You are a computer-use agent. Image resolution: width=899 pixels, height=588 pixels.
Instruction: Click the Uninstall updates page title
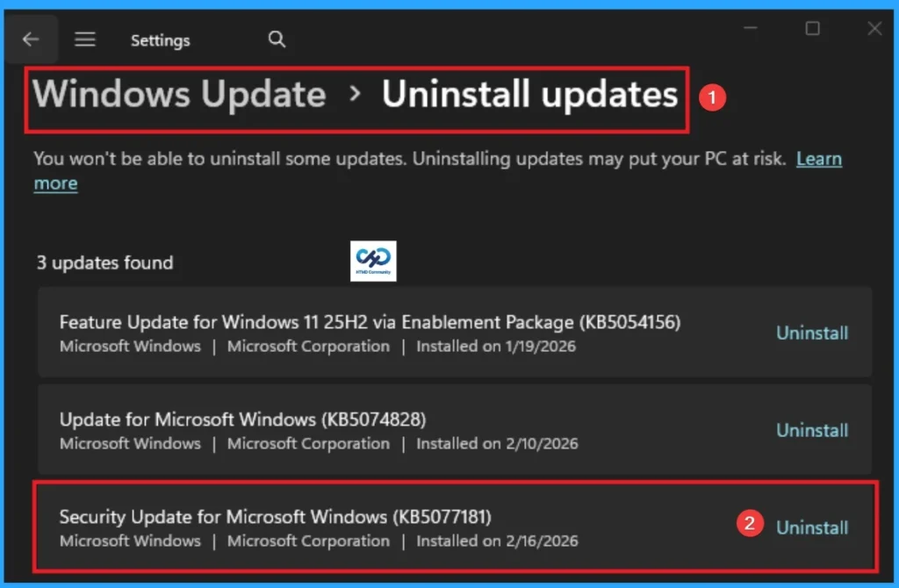click(x=529, y=96)
